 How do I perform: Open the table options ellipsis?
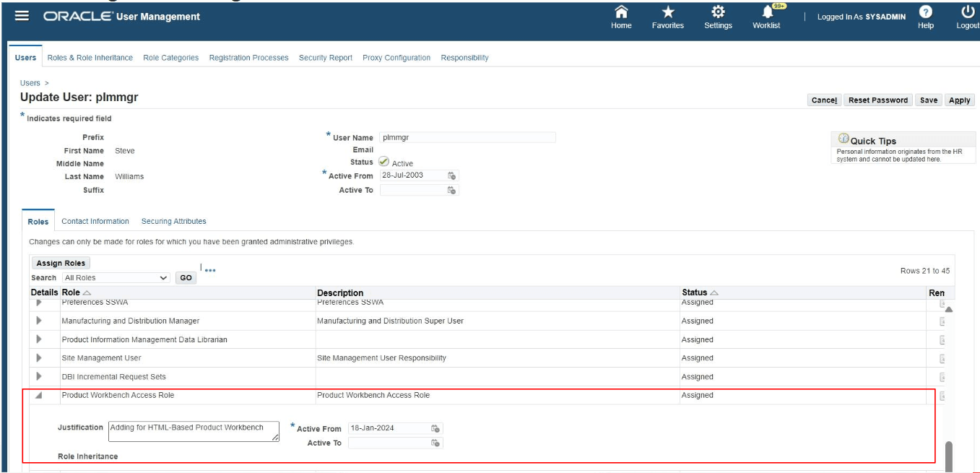(x=210, y=271)
